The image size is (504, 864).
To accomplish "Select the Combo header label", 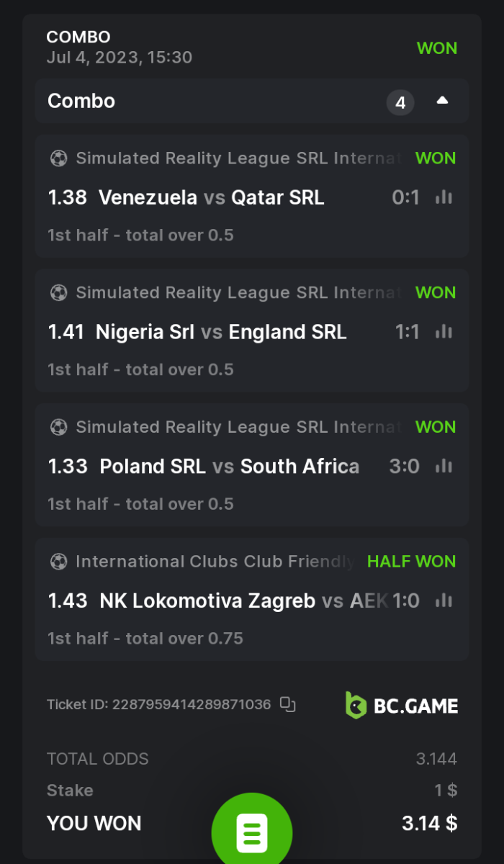I will pos(81,101).
